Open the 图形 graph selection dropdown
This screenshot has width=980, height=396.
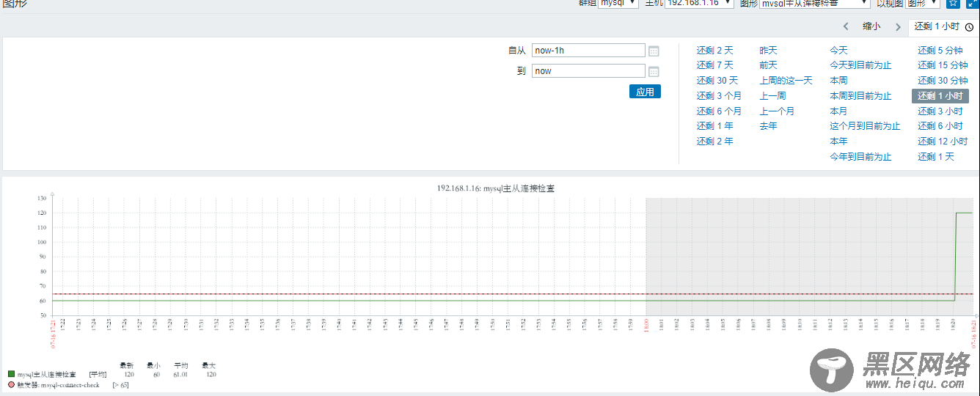coord(814,3)
